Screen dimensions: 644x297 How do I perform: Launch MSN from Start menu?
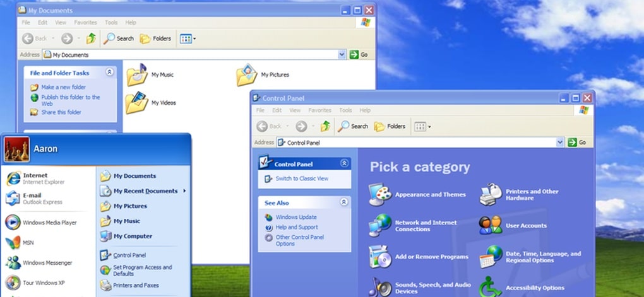pyautogui.click(x=20, y=242)
